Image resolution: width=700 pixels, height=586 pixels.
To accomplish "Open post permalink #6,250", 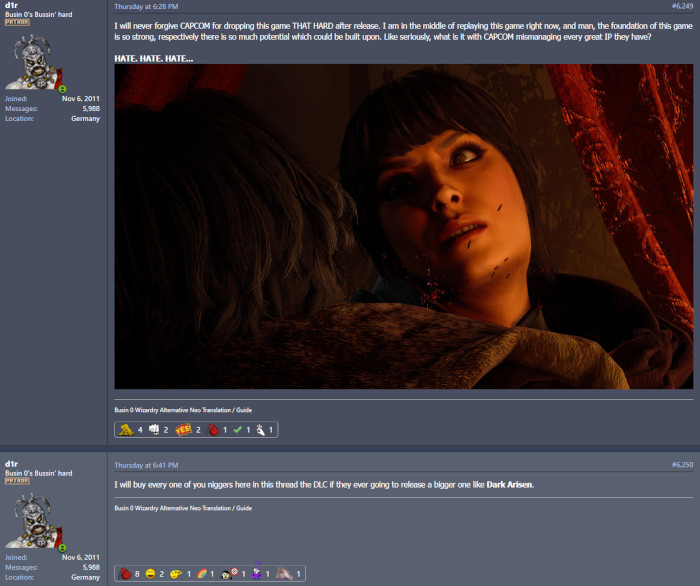I will pyautogui.click(x=682, y=465).
